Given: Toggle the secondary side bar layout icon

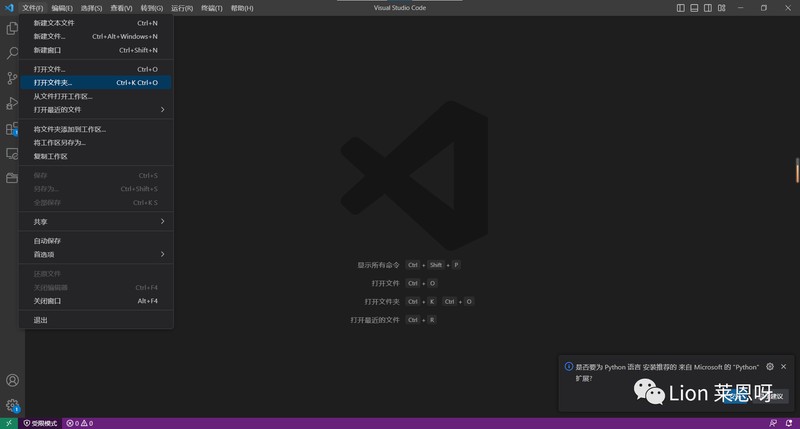Looking at the screenshot, I should (x=708, y=8).
